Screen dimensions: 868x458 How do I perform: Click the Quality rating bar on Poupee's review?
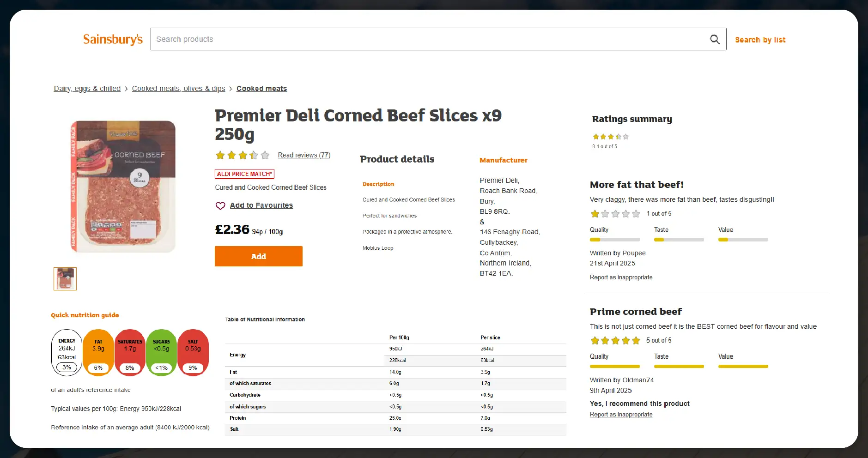(x=615, y=239)
